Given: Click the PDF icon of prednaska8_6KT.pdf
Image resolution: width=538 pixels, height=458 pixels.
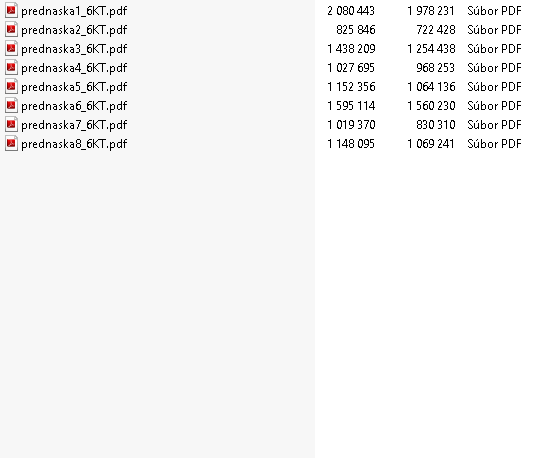Looking at the screenshot, I should pos(11,143).
